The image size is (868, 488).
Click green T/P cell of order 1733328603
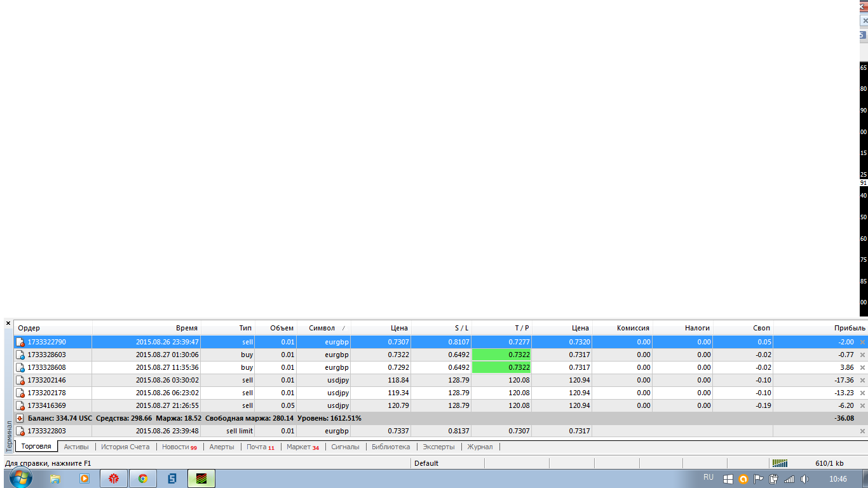point(501,355)
